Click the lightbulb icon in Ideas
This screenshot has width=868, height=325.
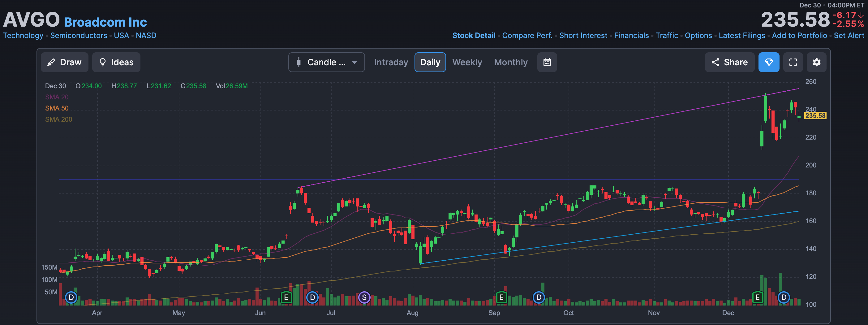[x=103, y=62]
